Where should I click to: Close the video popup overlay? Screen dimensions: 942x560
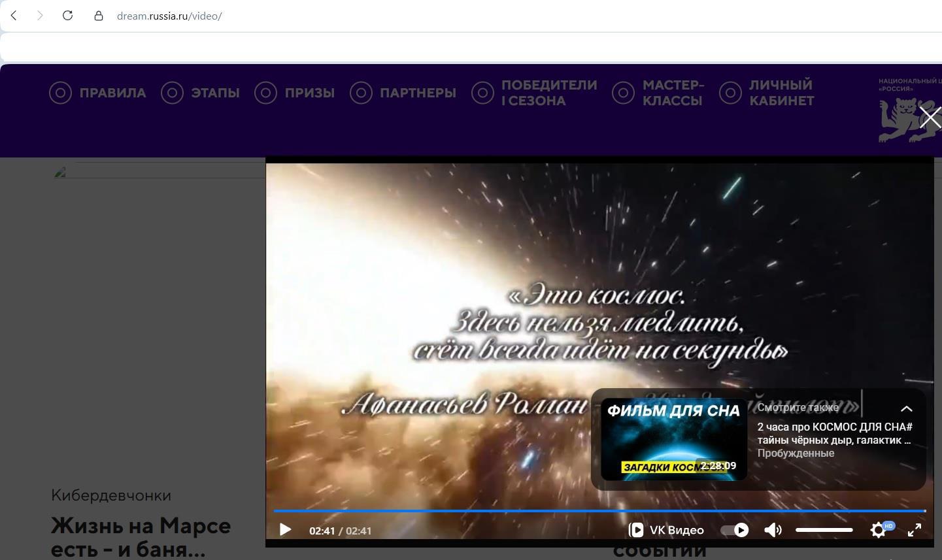930,118
